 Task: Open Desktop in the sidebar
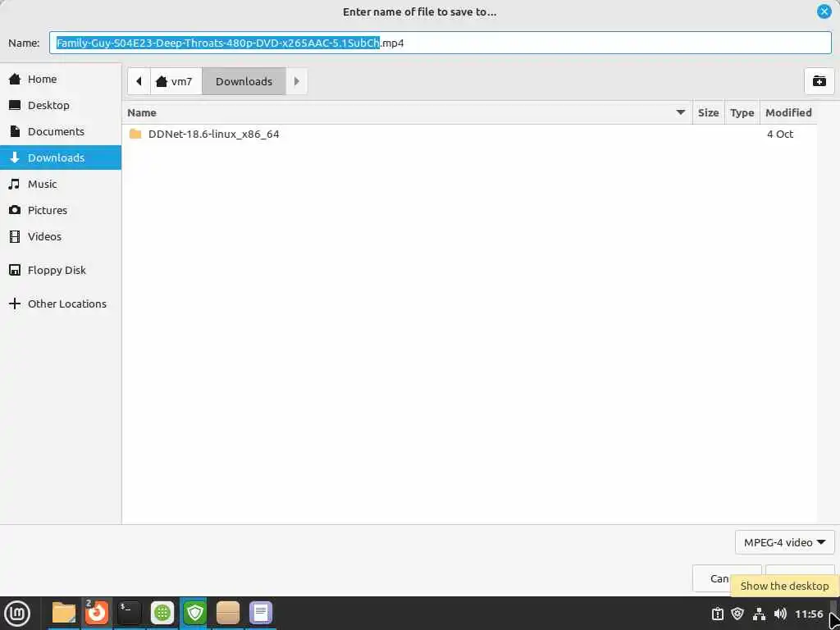tap(61, 105)
